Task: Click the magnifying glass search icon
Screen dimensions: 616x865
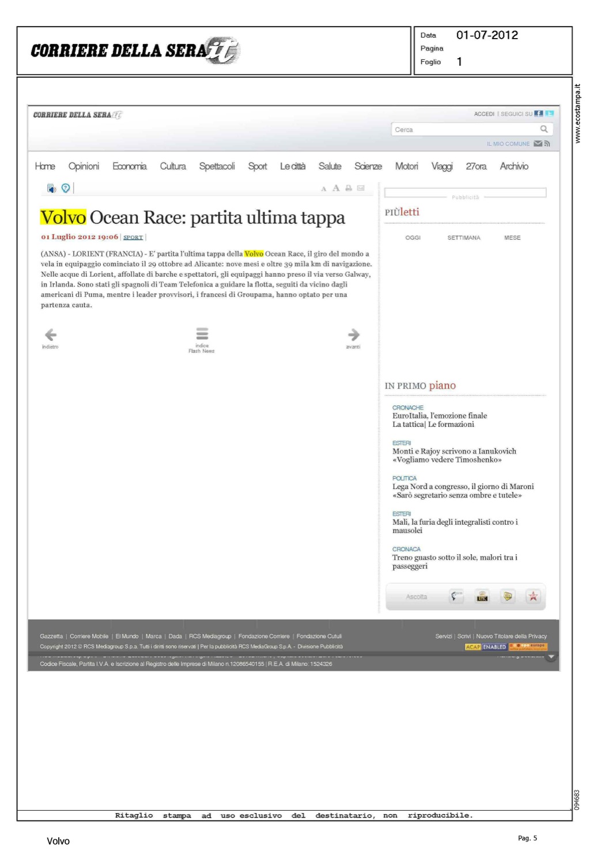Action: [x=543, y=129]
